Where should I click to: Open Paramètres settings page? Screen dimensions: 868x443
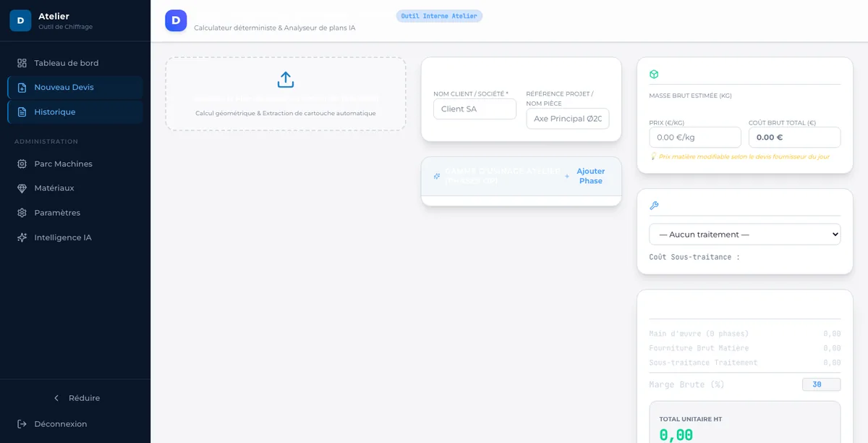pos(75,213)
